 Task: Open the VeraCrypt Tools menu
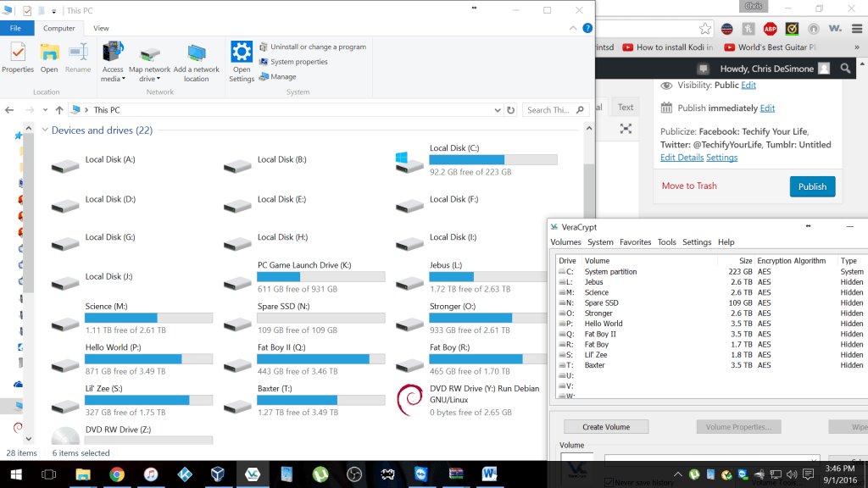click(666, 242)
